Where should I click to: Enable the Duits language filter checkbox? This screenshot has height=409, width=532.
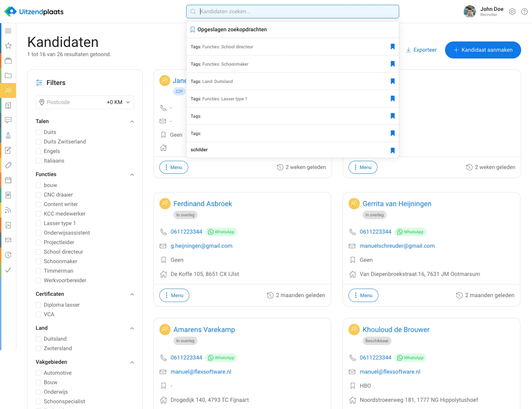click(x=38, y=132)
